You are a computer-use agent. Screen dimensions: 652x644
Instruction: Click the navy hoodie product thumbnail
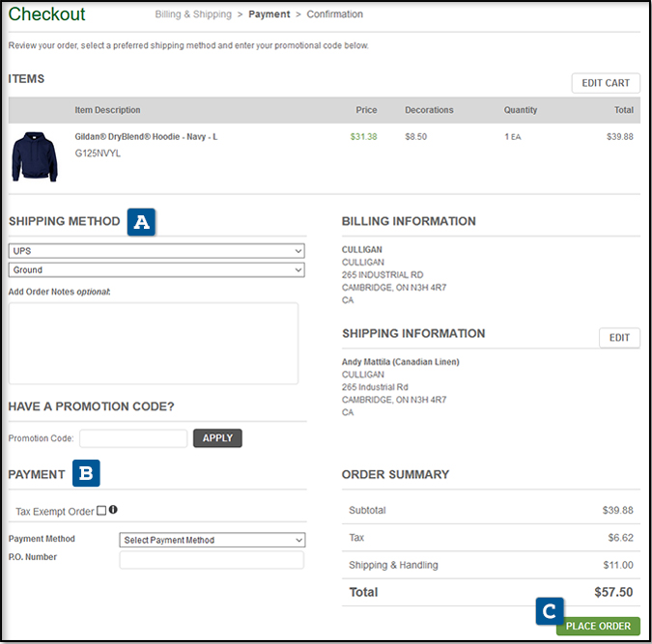pos(35,157)
